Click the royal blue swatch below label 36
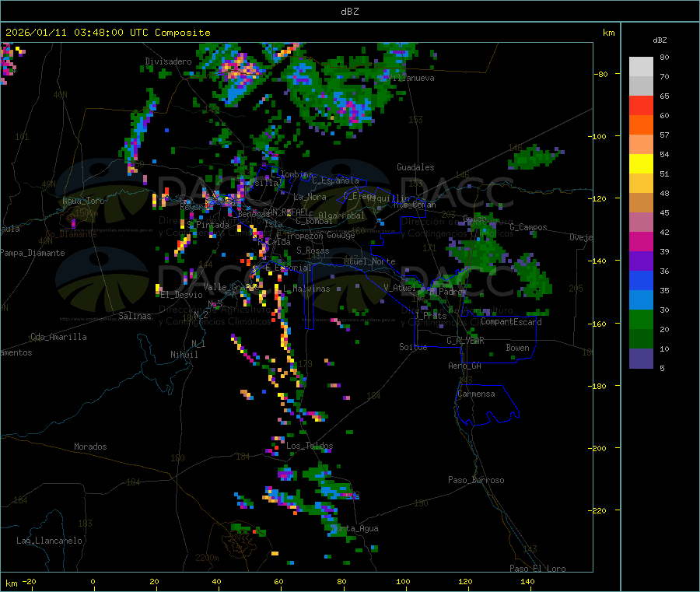This screenshot has height=592, width=700. [641, 280]
